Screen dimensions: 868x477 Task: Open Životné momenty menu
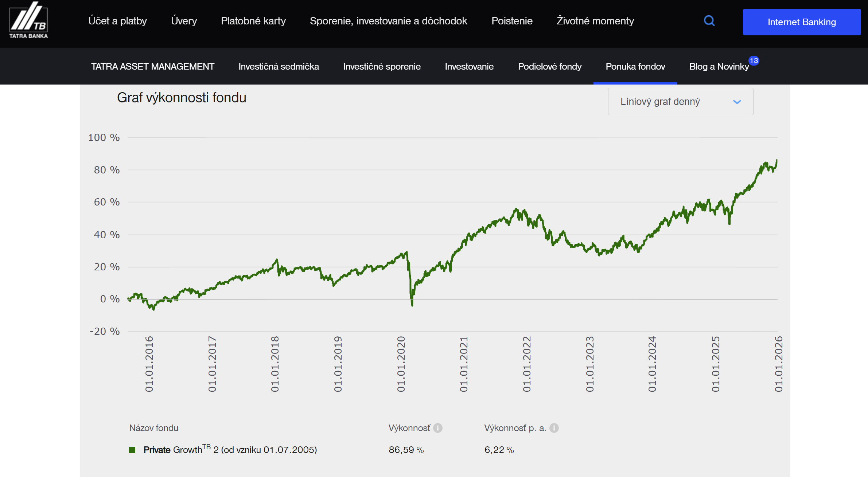pyautogui.click(x=595, y=21)
